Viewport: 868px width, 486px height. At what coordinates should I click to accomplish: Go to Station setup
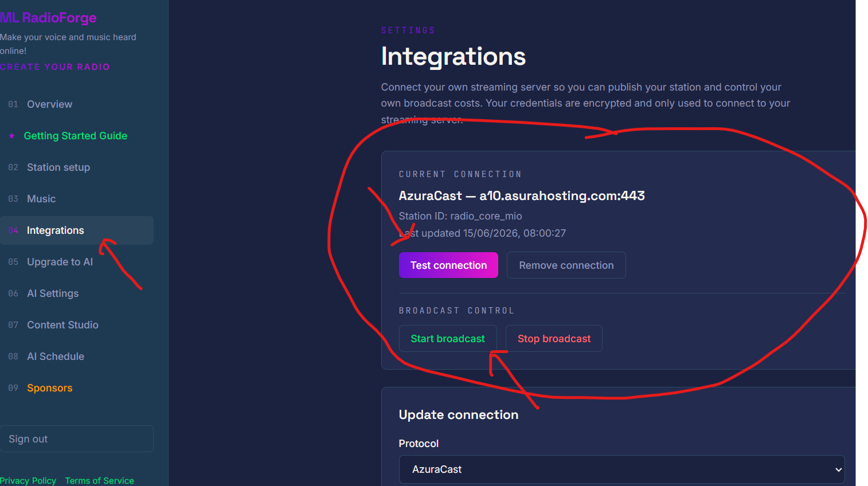click(x=77, y=167)
